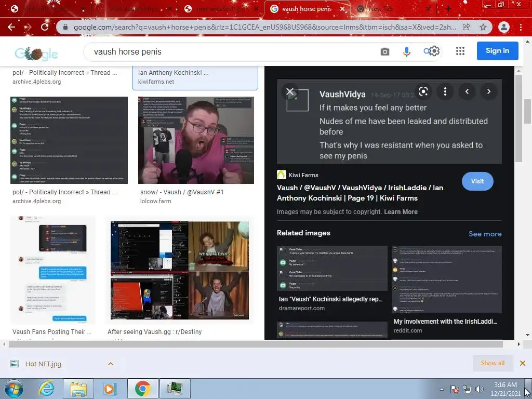Open File Explorer taskbar icon
The image size is (532, 399).
pyautogui.click(x=78, y=389)
